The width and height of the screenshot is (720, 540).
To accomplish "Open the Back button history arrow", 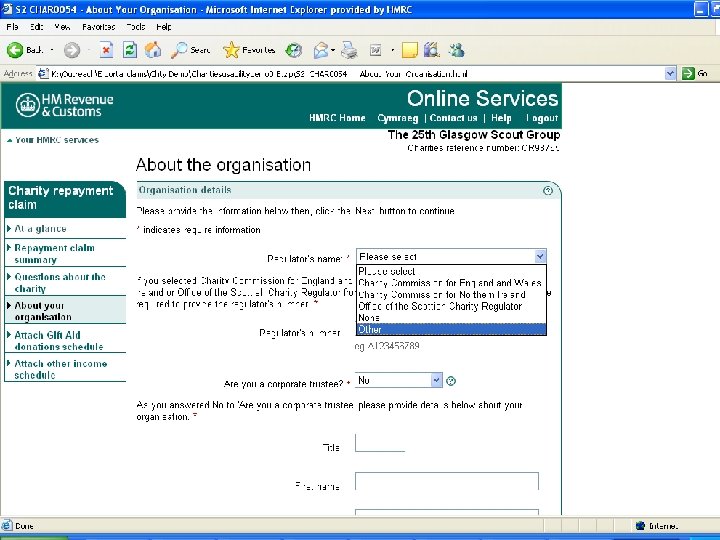I will tap(52, 50).
